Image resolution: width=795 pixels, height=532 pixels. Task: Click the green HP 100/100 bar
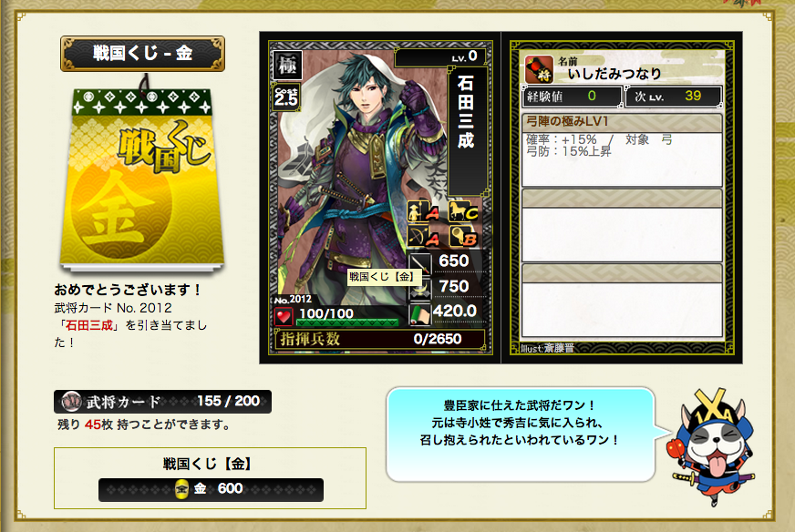coord(347,322)
